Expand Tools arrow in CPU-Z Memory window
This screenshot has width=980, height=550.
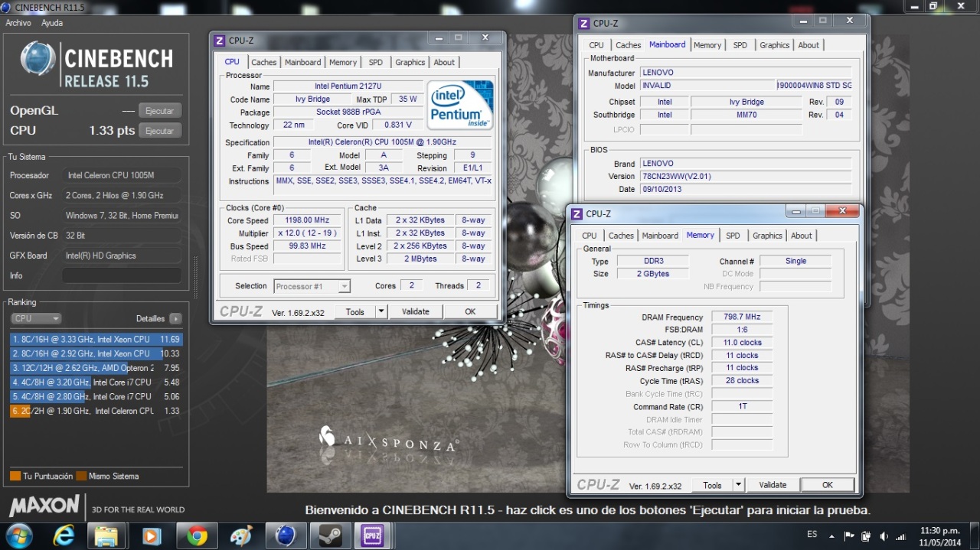pyautogui.click(x=738, y=485)
